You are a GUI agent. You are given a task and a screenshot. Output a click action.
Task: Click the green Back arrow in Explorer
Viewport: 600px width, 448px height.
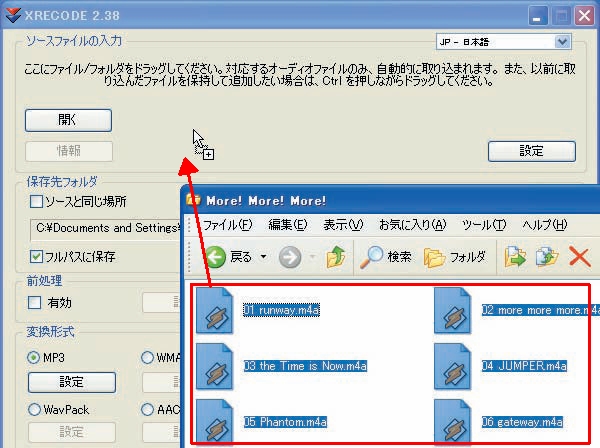pyautogui.click(x=216, y=257)
